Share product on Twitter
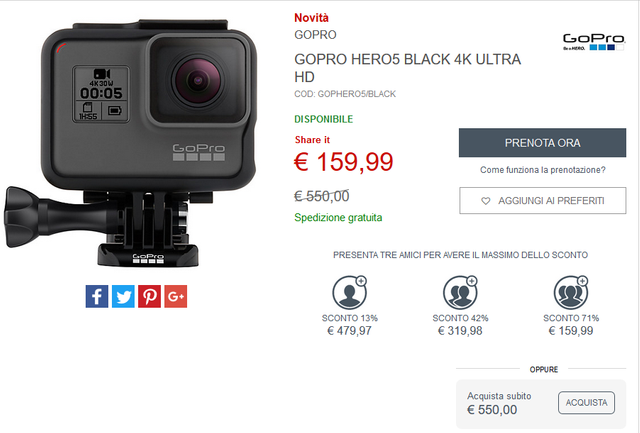 click(x=123, y=296)
